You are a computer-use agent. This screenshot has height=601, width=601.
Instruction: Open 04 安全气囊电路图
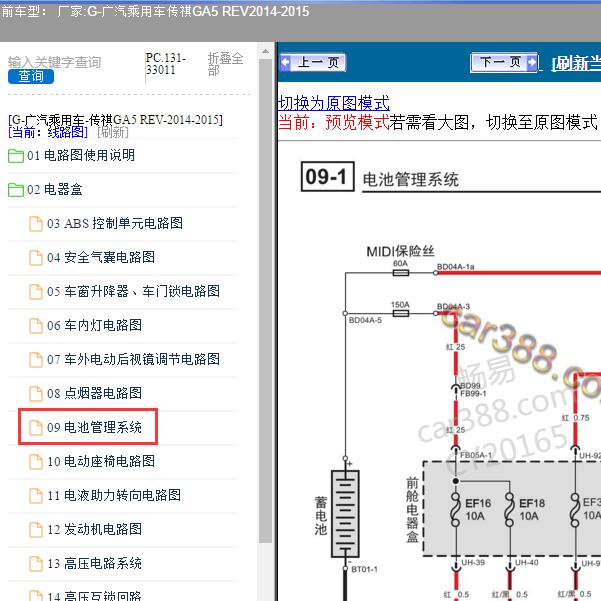click(101, 257)
